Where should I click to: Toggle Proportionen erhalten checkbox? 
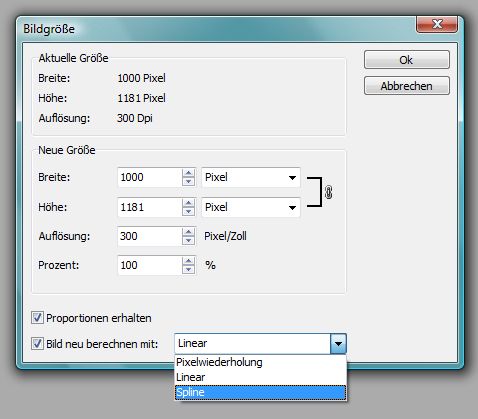(x=37, y=317)
